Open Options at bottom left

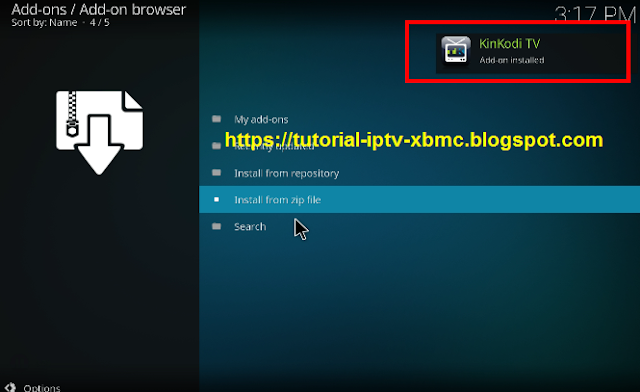click(42, 388)
